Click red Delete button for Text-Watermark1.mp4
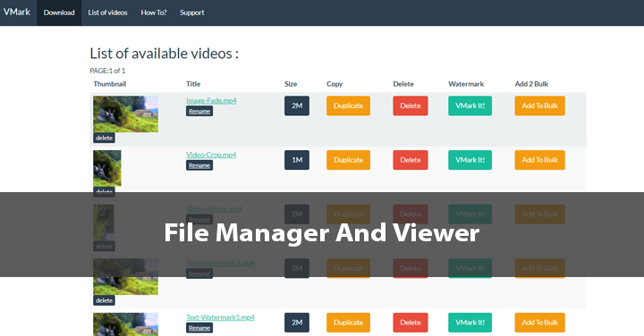 point(411,323)
